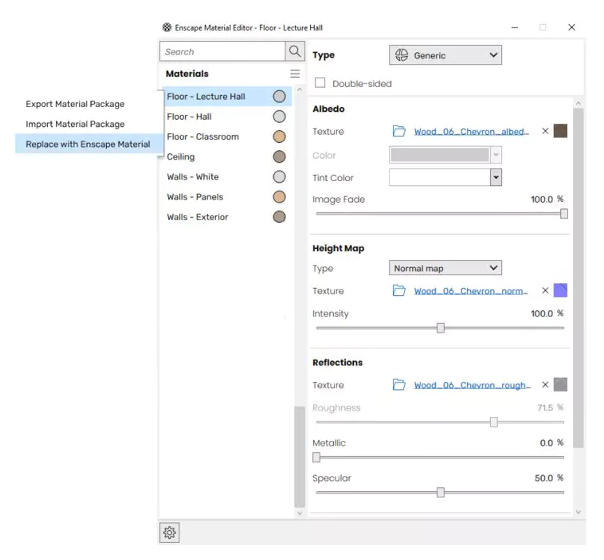
Task: Open the material Type Generic dropdown
Action: click(x=445, y=55)
